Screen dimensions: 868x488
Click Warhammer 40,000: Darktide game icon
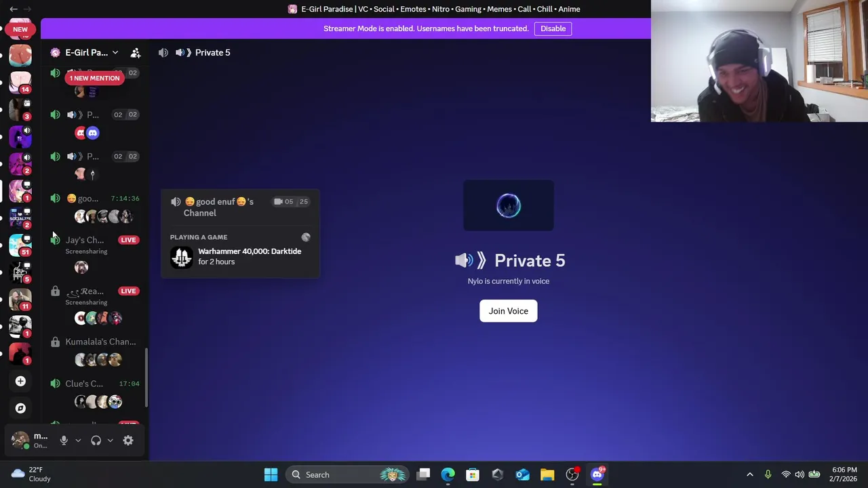pyautogui.click(x=181, y=257)
